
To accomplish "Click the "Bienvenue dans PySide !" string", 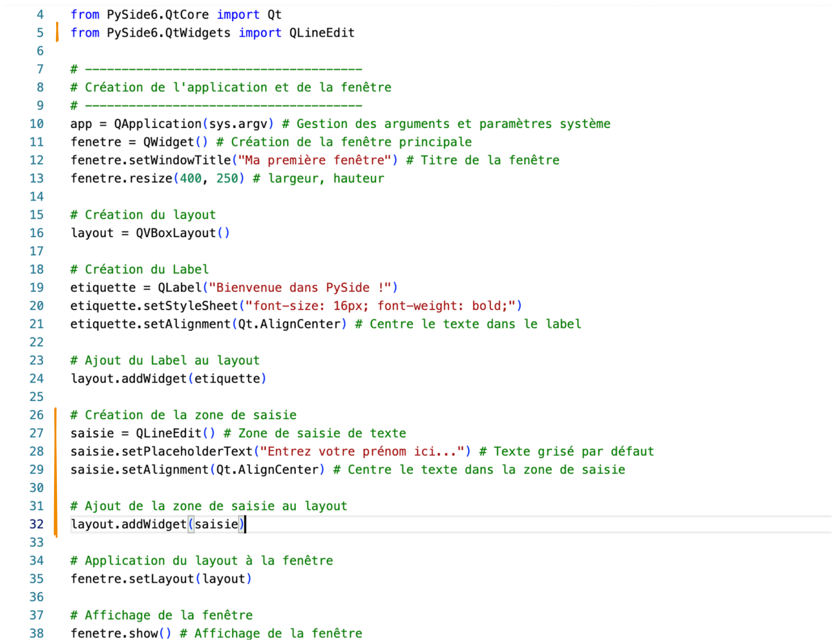I will [x=300, y=287].
